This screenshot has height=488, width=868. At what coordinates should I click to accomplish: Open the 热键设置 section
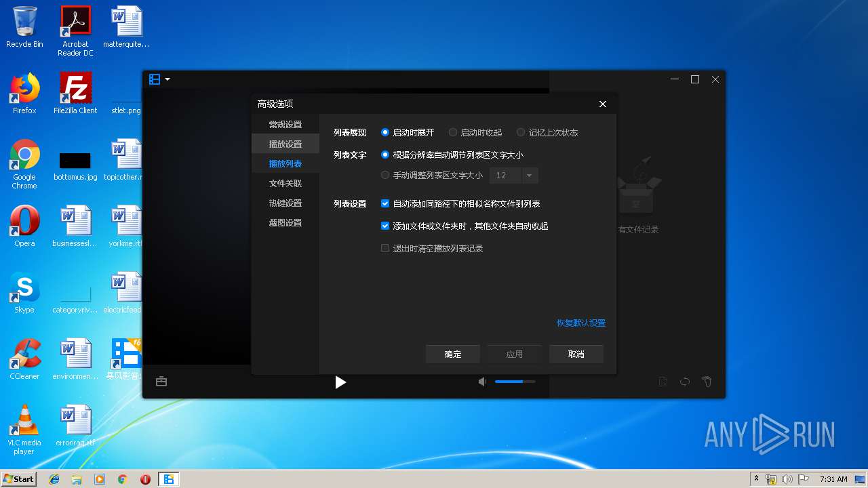click(285, 203)
